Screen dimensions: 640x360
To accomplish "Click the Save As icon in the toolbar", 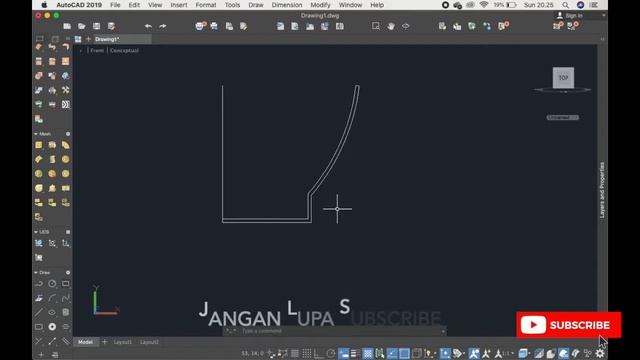I will [x=111, y=26].
